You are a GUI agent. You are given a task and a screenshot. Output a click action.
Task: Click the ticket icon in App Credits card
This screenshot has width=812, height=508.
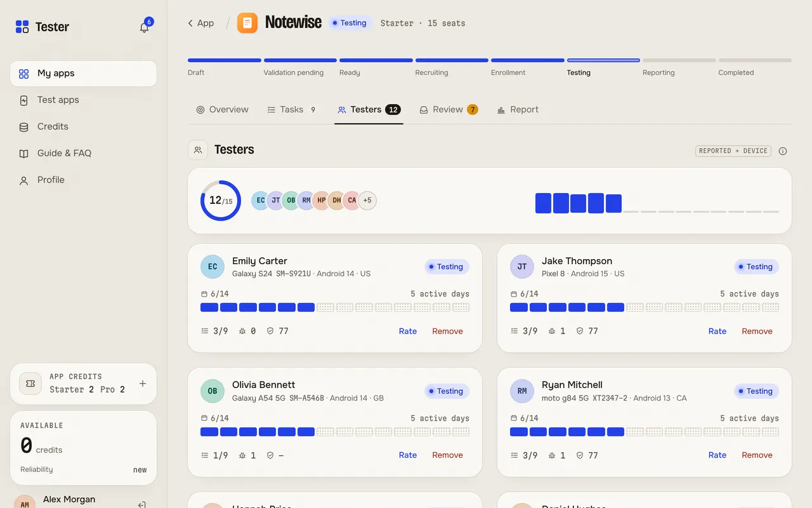pyautogui.click(x=30, y=384)
